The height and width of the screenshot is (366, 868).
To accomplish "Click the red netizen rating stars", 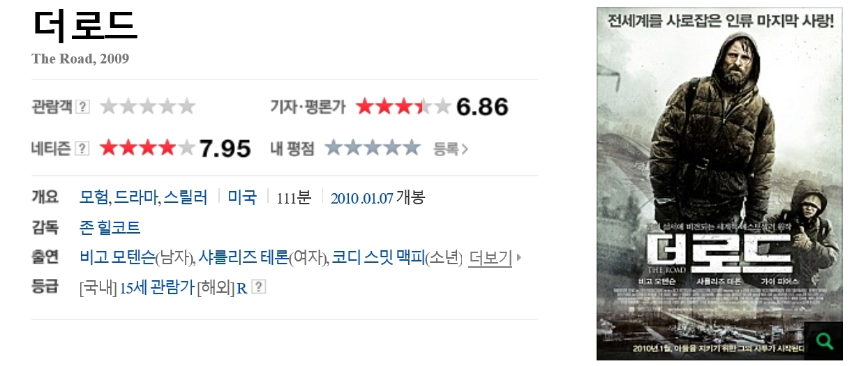I will point(147,148).
